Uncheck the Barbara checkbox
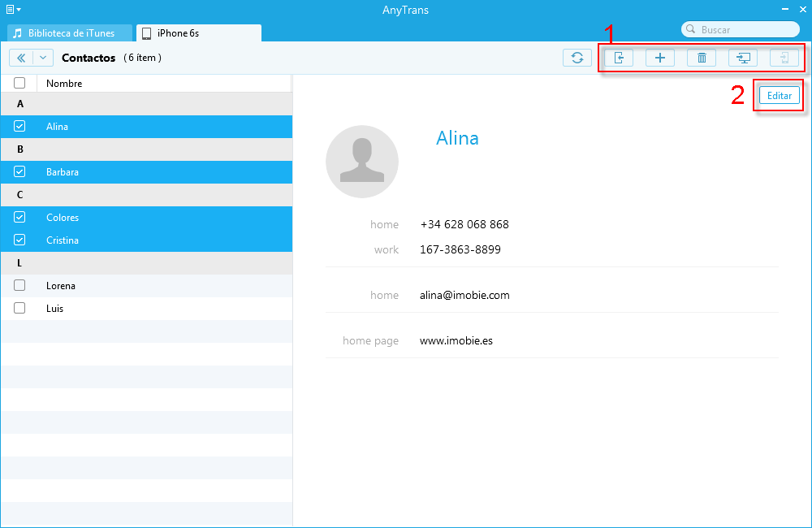The image size is (812, 528). point(19,171)
